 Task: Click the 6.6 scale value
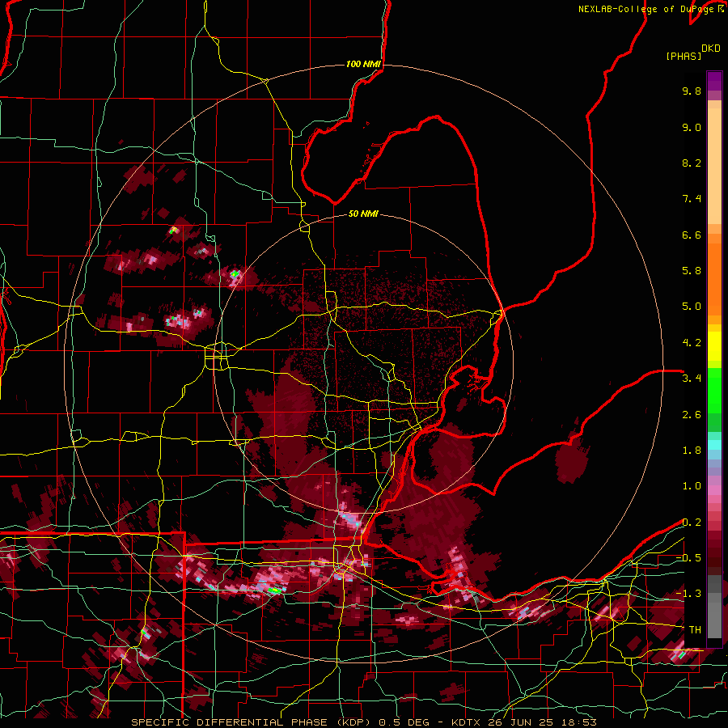coord(692,235)
